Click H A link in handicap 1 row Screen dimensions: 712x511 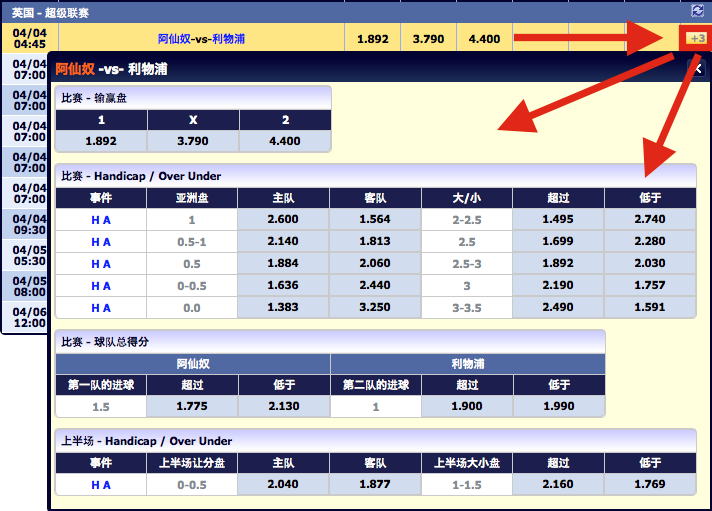(101, 220)
